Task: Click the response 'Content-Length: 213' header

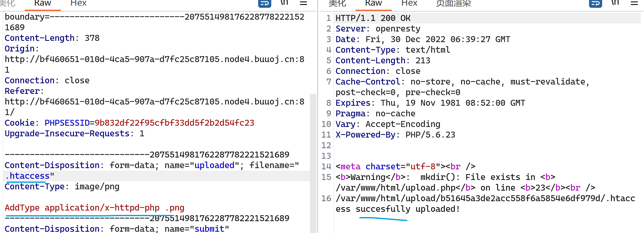Action: tap(383, 61)
